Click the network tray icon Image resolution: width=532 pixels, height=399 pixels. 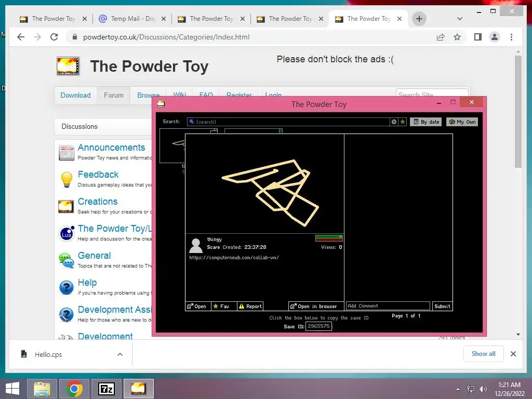tap(471, 389)
